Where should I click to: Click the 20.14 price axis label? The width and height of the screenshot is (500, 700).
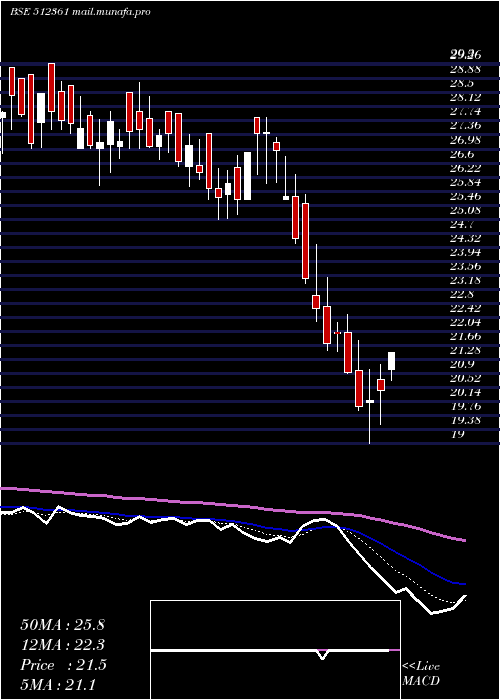coord(465,392)
